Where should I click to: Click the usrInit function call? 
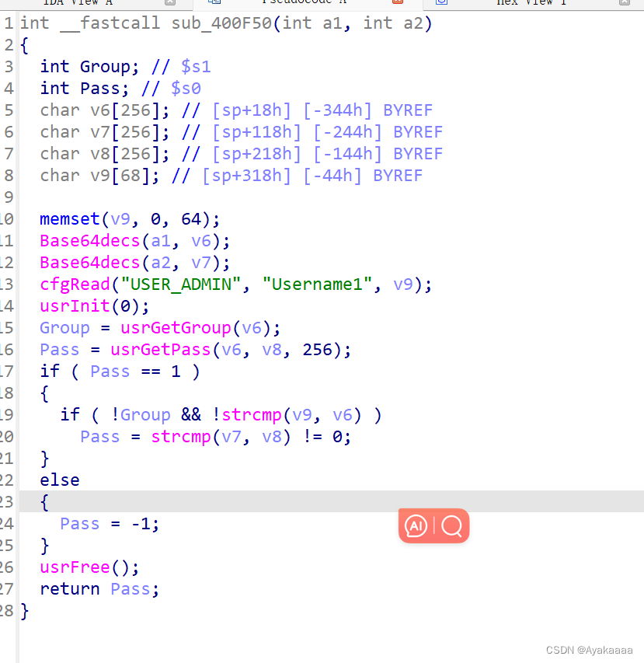pyautogui.click(x=75, y=306)
